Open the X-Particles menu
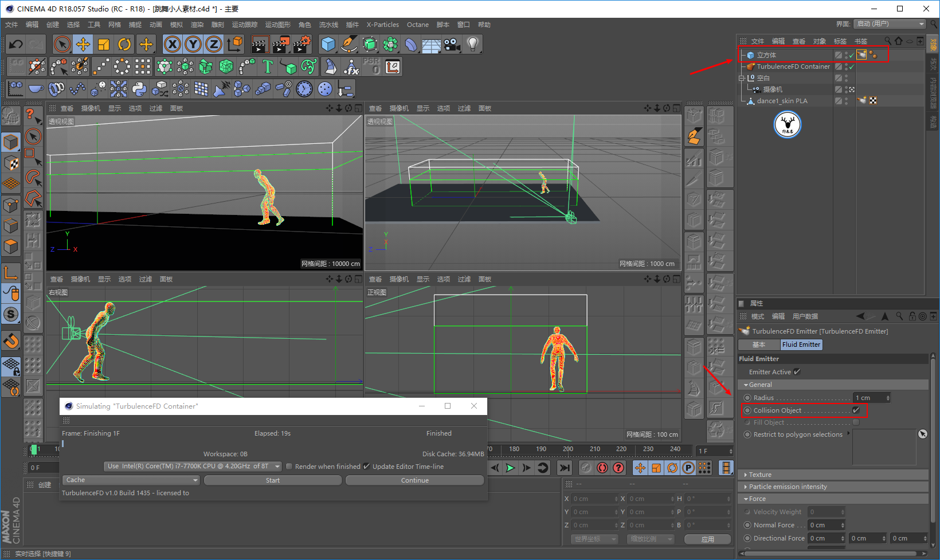This screenshot has height=560, width=940. point(383,25)
